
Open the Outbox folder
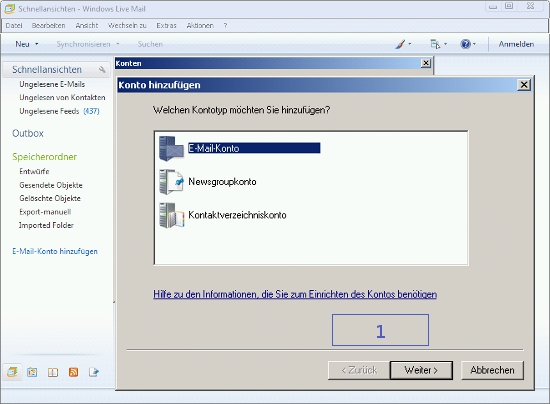28,133
